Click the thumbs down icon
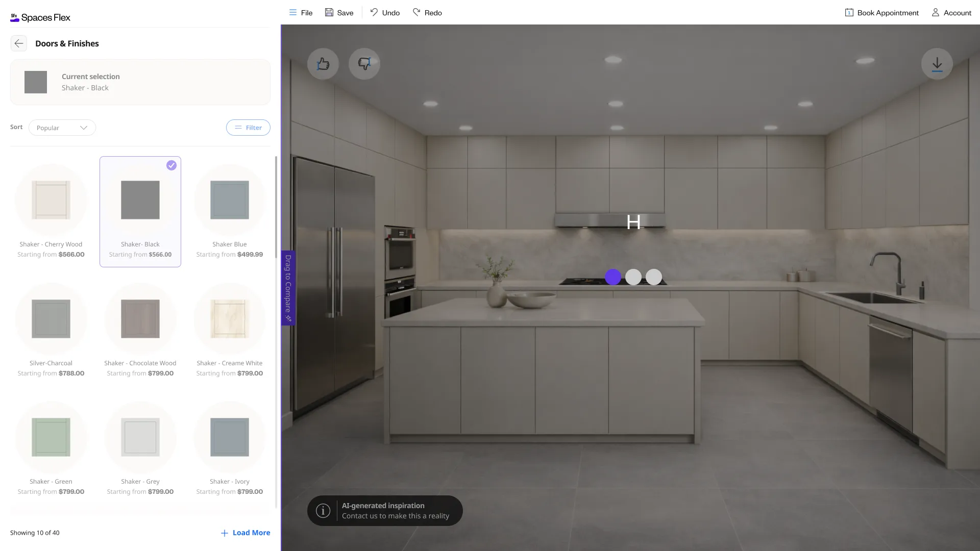The image size is (980, 551). [364, 64]
